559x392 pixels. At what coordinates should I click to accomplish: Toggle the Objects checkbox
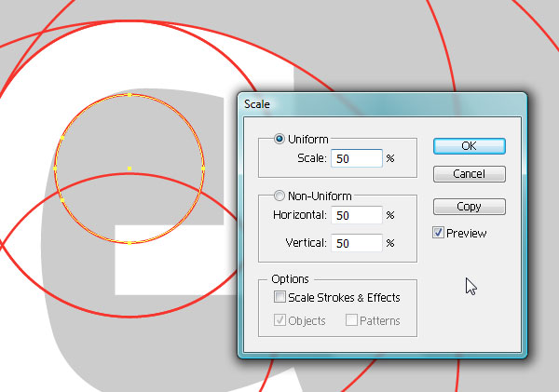pyautogui.click(x=279, y=320)
